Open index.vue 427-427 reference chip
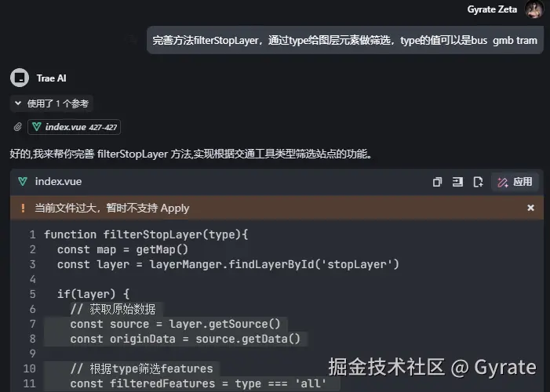 pyautogui.click(x=74, y=127)
